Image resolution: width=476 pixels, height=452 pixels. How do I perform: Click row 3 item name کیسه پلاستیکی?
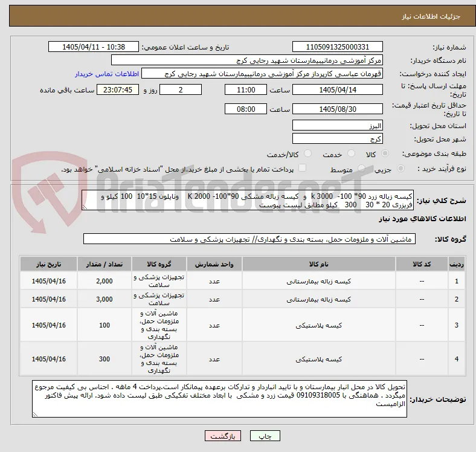click(x=319, y=325)
